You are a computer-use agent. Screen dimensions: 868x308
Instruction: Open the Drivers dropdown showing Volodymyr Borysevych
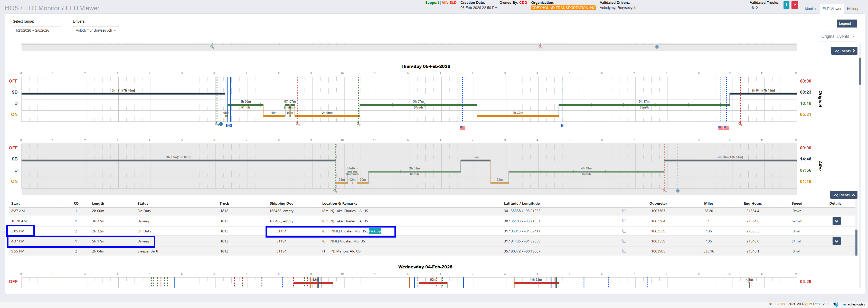(x=96, y=30)
